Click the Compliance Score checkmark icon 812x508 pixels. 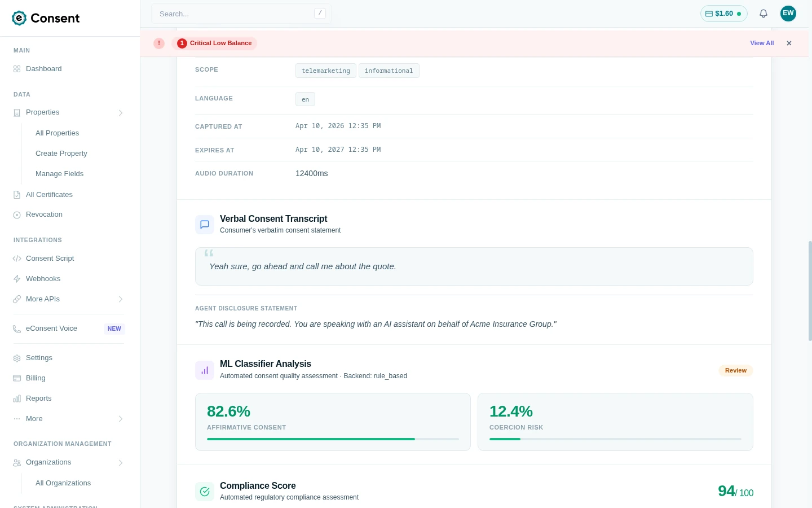point(205,492)
